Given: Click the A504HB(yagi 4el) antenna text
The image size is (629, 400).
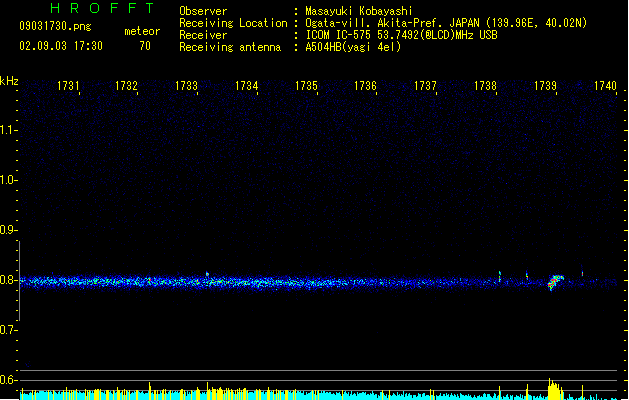Looking at the screenshot, I should [x=353, y=47].
